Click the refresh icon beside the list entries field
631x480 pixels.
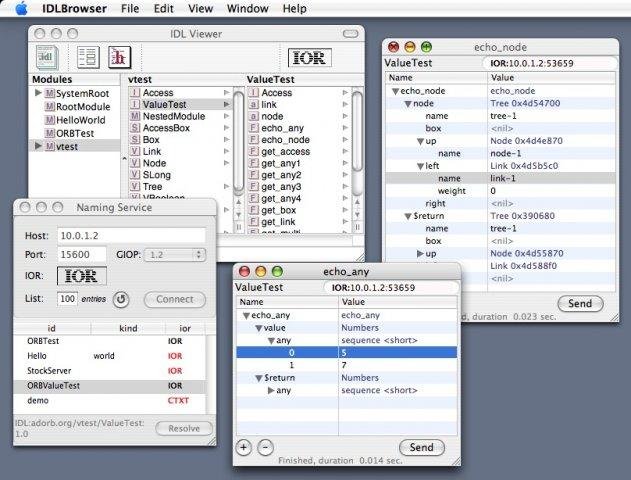[x=121, y=299]
